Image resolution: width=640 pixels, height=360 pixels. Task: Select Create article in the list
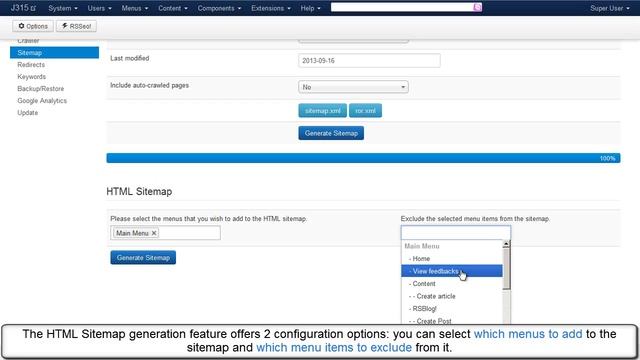coord(451,296)
